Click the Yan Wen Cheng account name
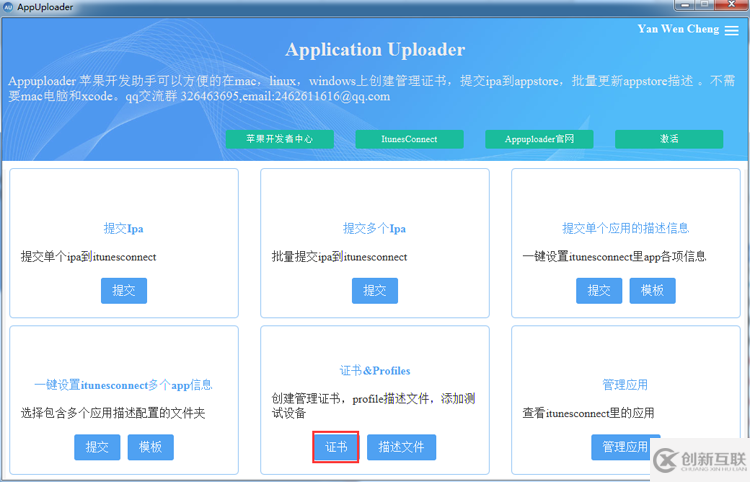Screen dimensions: 750x482 click(678, 29)
